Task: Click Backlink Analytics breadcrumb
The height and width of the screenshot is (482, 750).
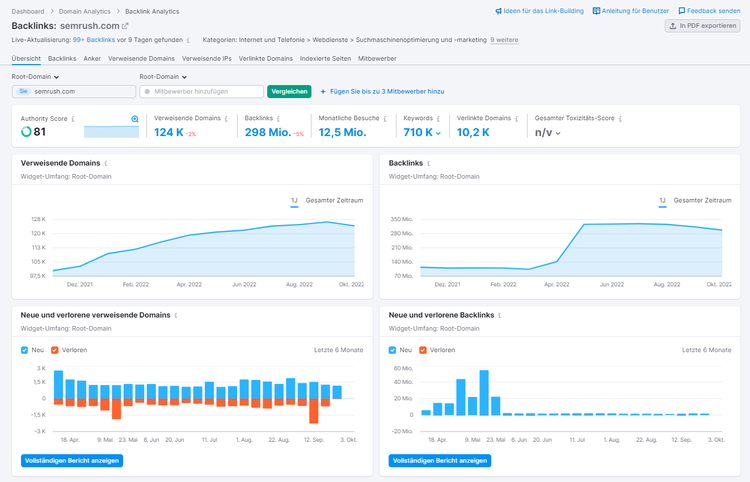Action: click(152, 11)
